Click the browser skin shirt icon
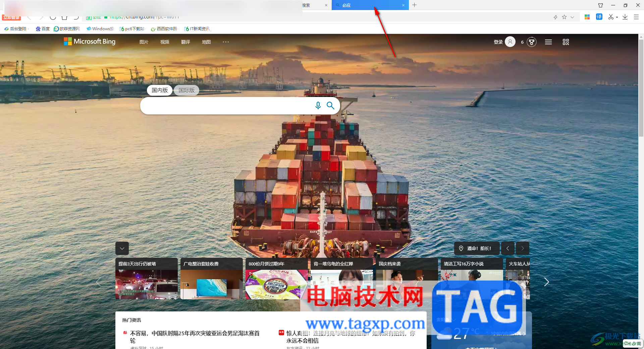Screen dimensions: 644x349 [x=600, y=5]
